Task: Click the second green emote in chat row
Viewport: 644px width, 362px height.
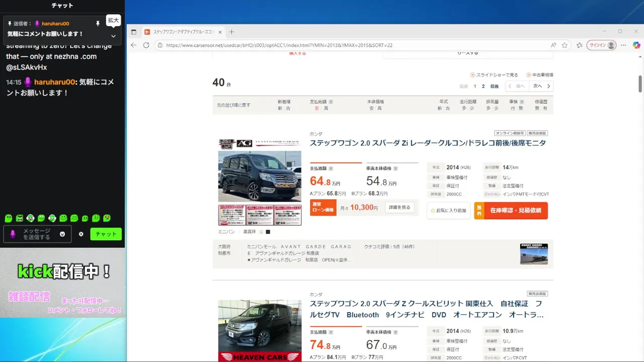Action: (x=20, y=218)
